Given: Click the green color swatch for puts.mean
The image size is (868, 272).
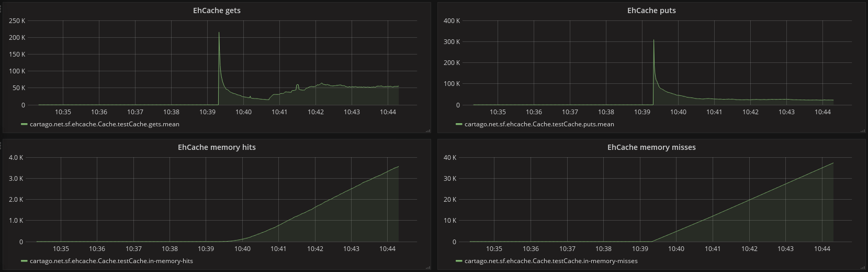Looking at the screenshot, I should tap(459, 124).
